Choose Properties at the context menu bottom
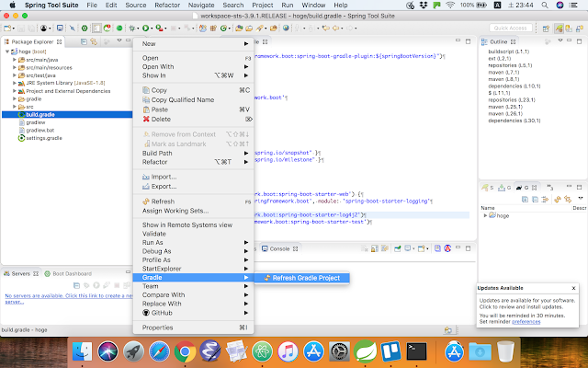This screenshot has width=588, height=368. (x=157, y=328)
